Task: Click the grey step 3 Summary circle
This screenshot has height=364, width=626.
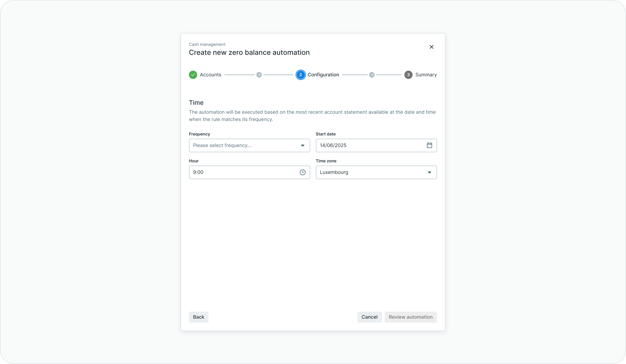Action: [408, 75]
